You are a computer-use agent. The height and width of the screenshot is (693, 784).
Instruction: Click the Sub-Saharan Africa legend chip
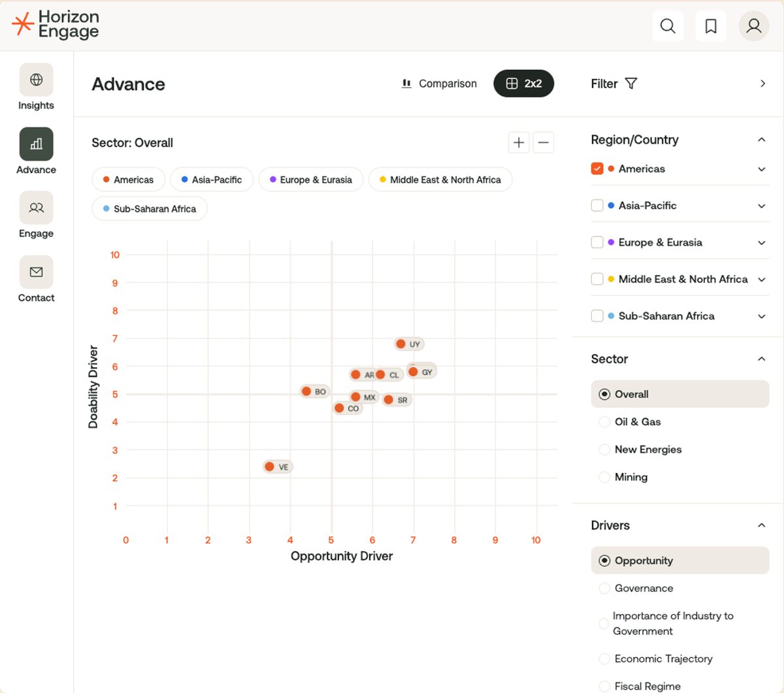click(150, 209)
